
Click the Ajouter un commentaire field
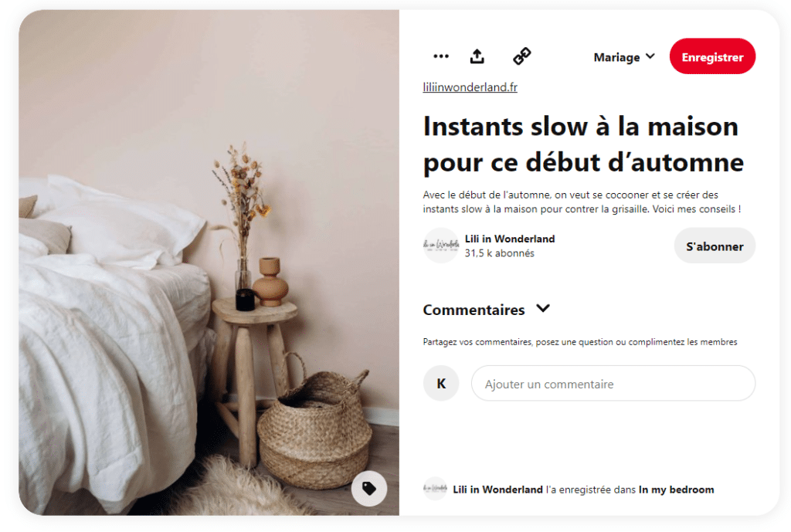click(613, 384)
